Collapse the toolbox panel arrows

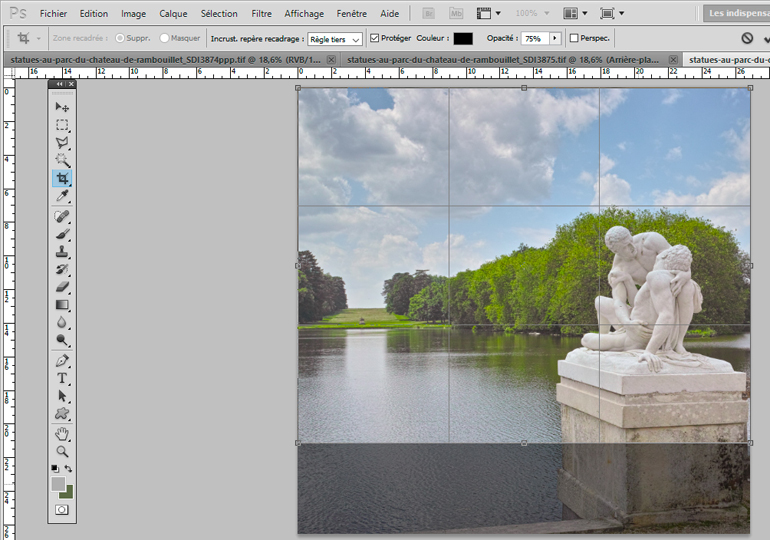59,84
